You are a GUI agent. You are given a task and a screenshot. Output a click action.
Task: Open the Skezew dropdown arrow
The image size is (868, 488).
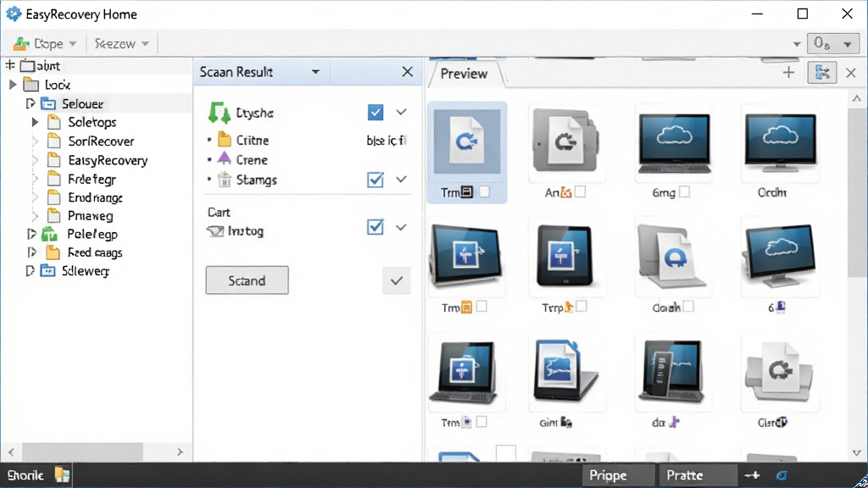tap(145, 44)
